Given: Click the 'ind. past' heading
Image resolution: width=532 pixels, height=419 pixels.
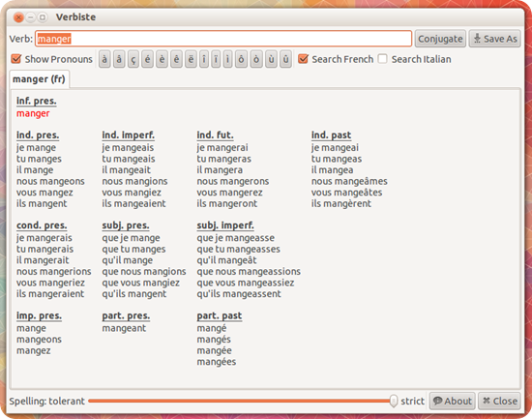Looking at the screenshot, I should pyautogui.click(x=331, y=135).
